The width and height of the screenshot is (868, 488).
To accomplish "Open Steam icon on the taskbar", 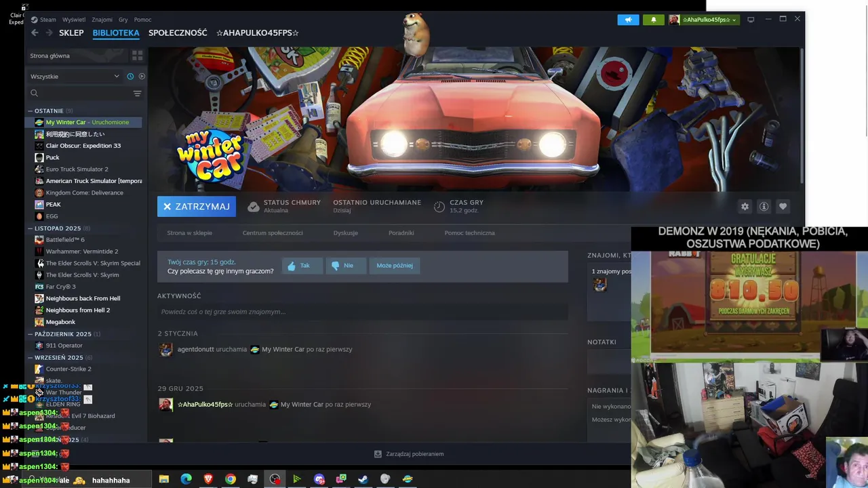I will [x=363, y=479].
